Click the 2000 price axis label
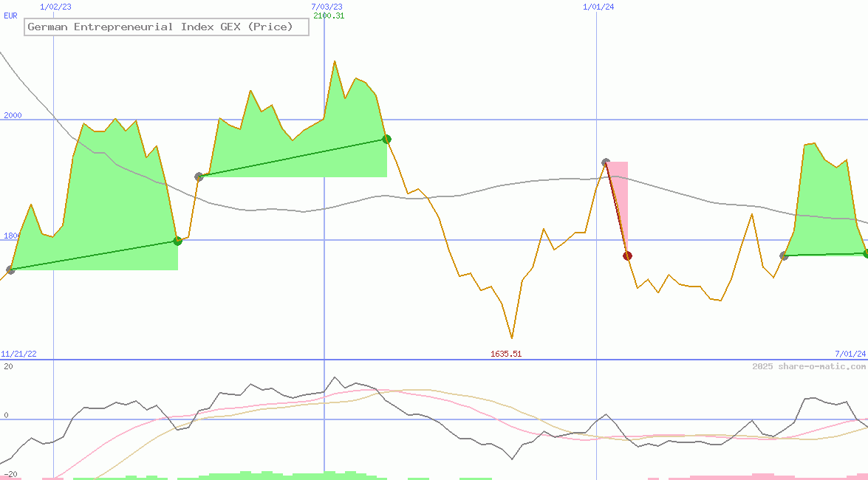The image size is (868, 480). click(x=13, y=116)
